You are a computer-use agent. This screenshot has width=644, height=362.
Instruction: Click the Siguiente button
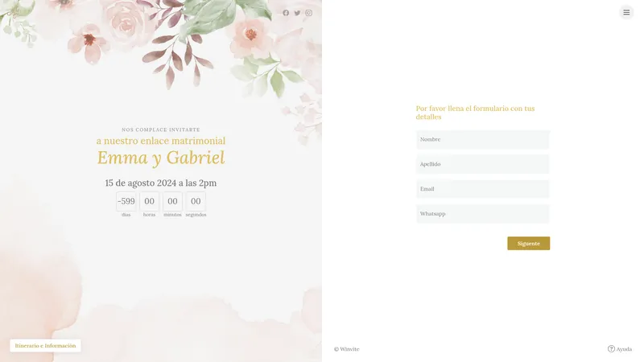528,244
